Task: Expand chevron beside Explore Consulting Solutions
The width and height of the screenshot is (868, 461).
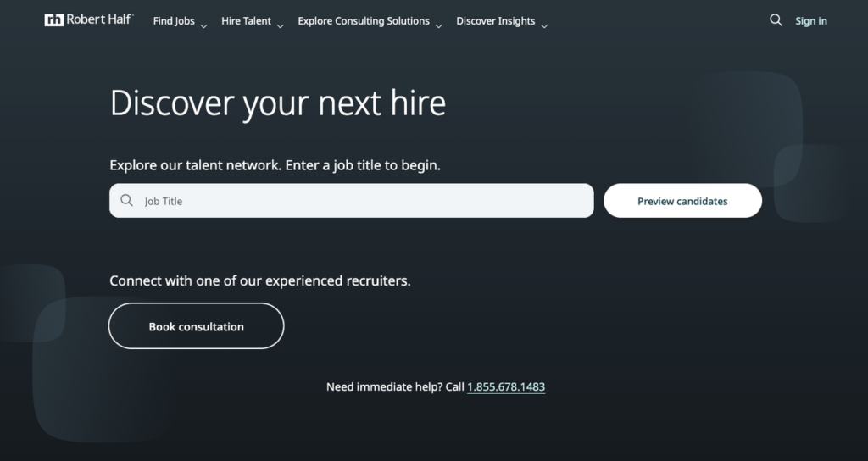Action: (438, 25)
